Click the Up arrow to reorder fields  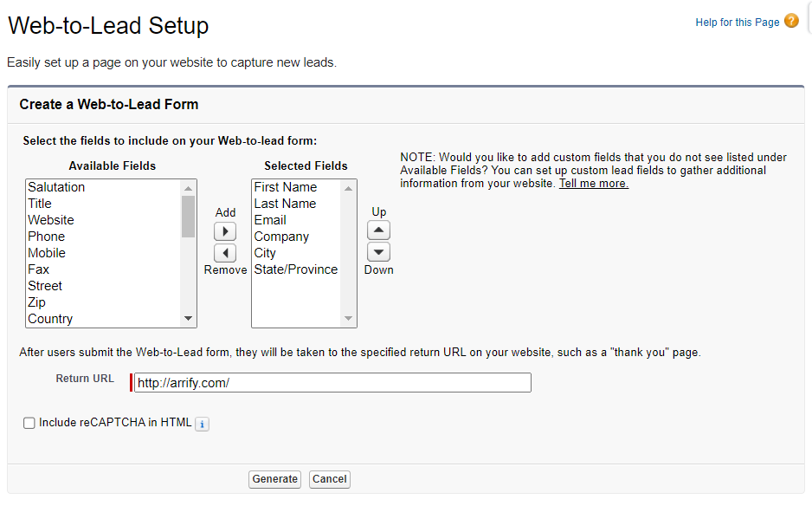(378, 230)
